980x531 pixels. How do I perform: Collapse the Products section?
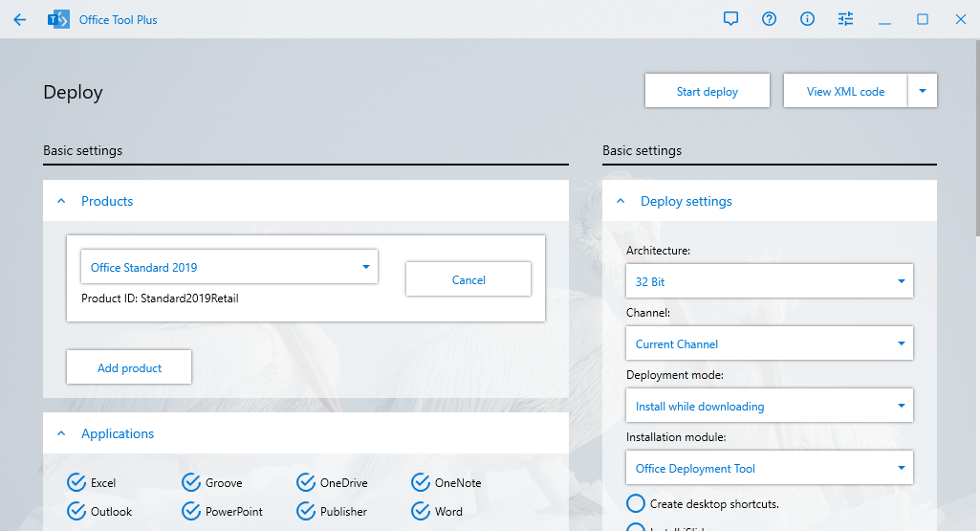coord(61,201)
